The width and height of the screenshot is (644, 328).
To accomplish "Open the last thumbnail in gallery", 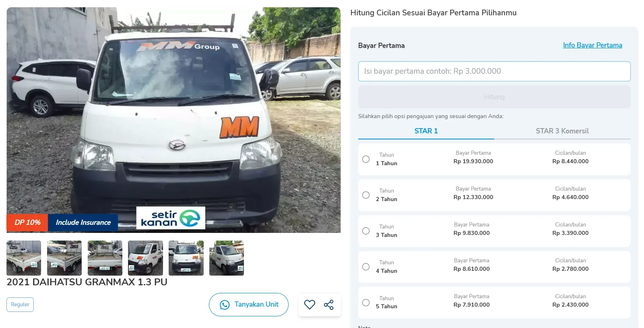I will point(227,258).
